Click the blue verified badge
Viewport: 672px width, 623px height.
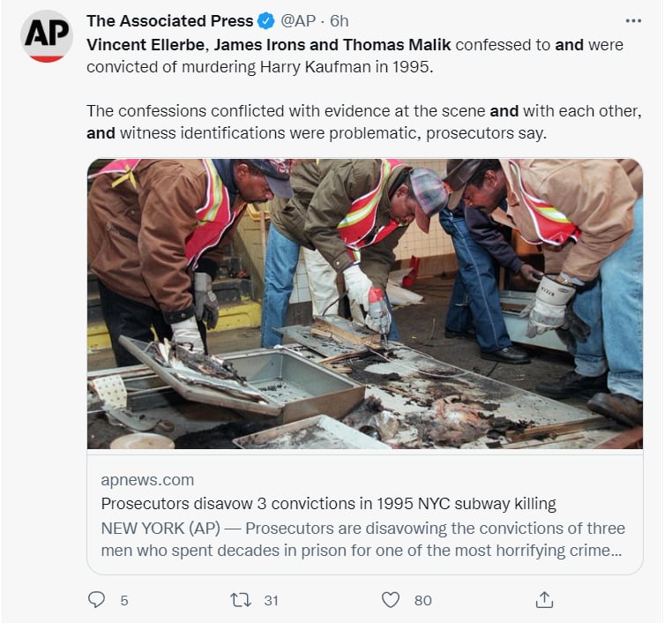[266, 21]
